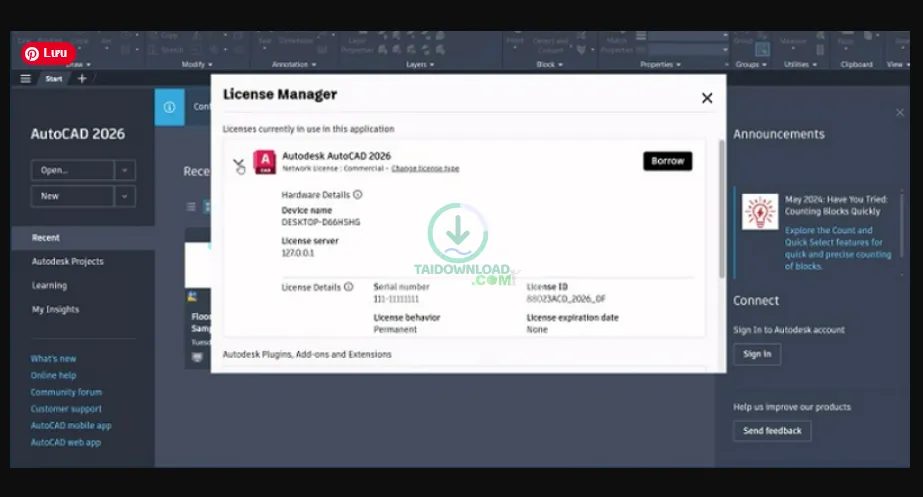The height and width of the screenshot is (497, 923).
Task: Click the Permanent license behavior value
Action: [x=395, y=330]
